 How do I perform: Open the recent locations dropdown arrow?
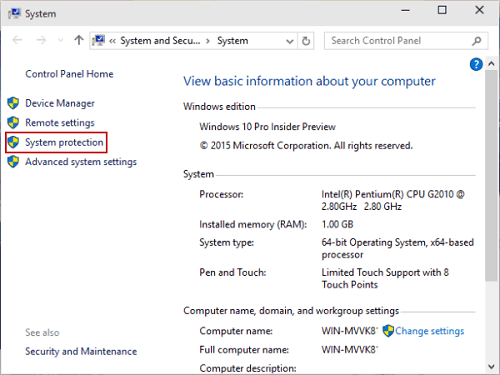[60, 41]
